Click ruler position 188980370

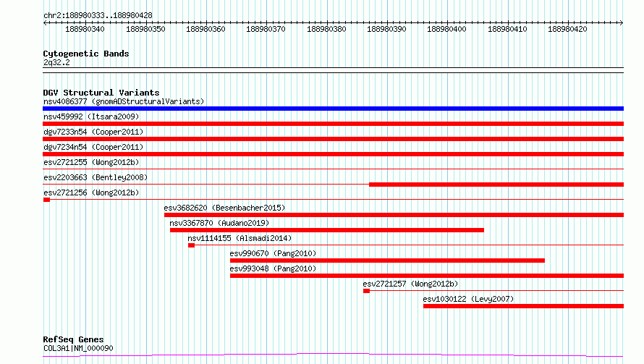(x=266, y=29)
